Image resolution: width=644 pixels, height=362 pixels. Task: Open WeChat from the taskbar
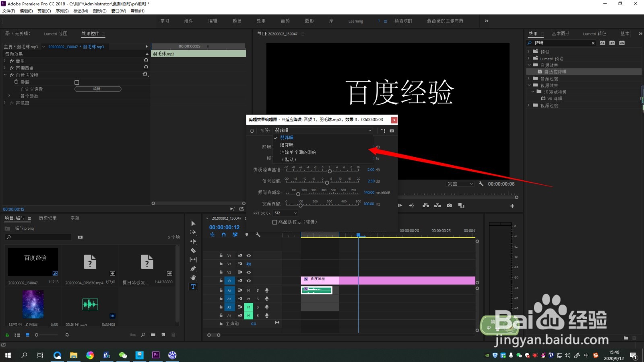pos(123,355)
